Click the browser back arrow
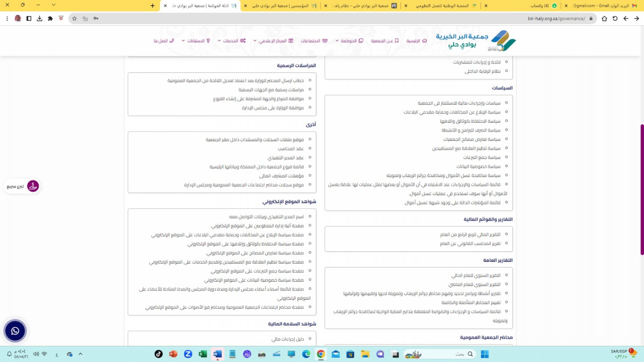This screenshot has width=644, height=362. coord(626,18)
